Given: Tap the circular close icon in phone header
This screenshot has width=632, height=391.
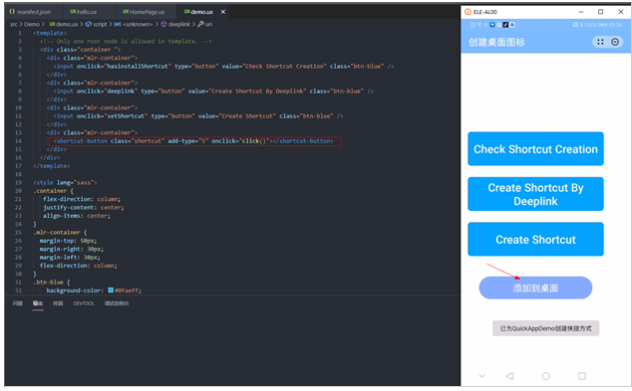Looking at the screenshot, I should pyautogui.click(x=615, y=42).
